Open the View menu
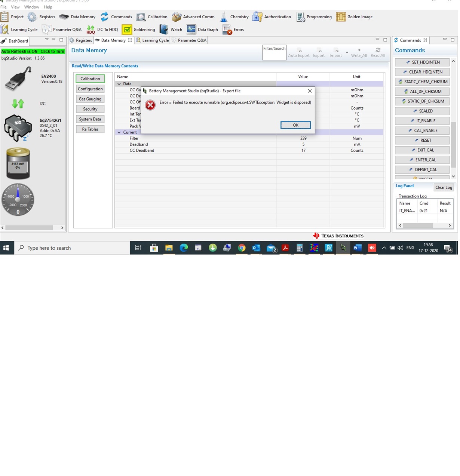The image size is (460, 476). (x=15, y=7)
